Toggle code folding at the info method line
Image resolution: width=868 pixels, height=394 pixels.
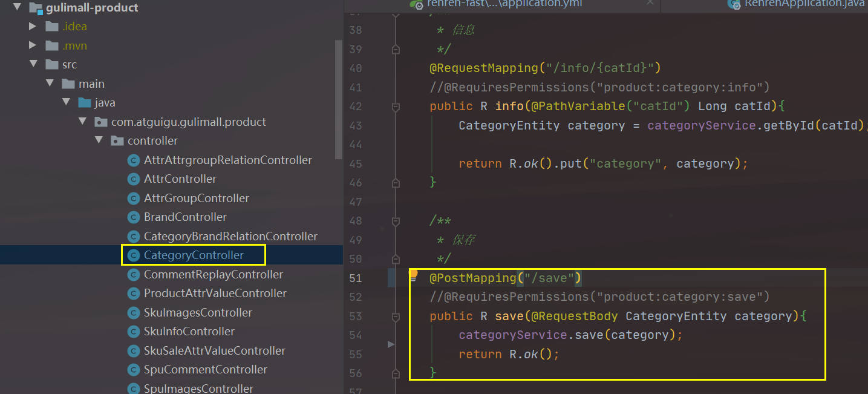[x=396, y=107]
